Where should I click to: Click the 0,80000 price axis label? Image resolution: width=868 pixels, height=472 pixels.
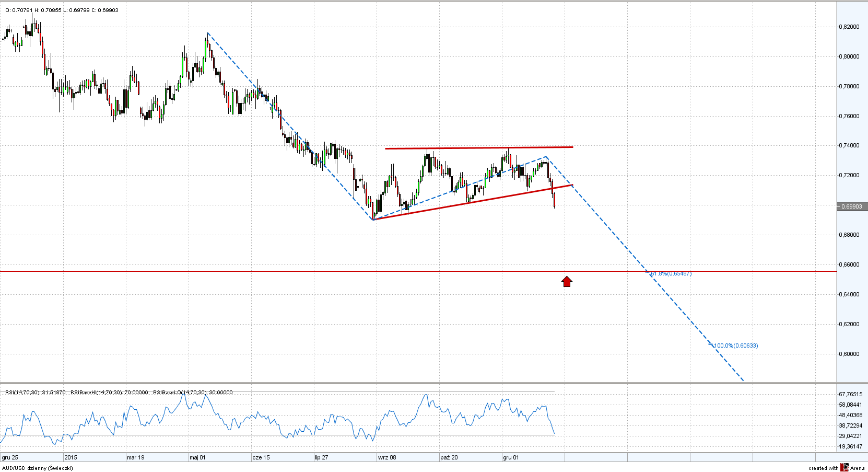[849, 56]
